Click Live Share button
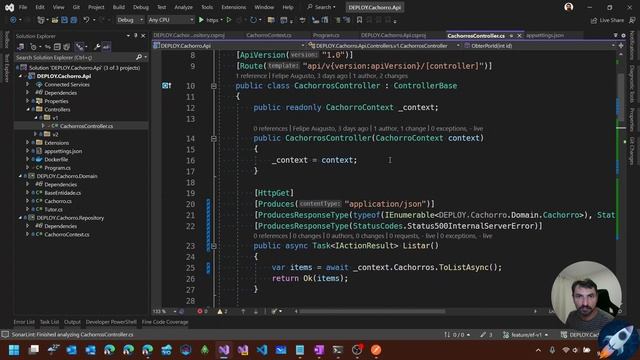This screenshot has height=360, width=640. coord(607,20)
